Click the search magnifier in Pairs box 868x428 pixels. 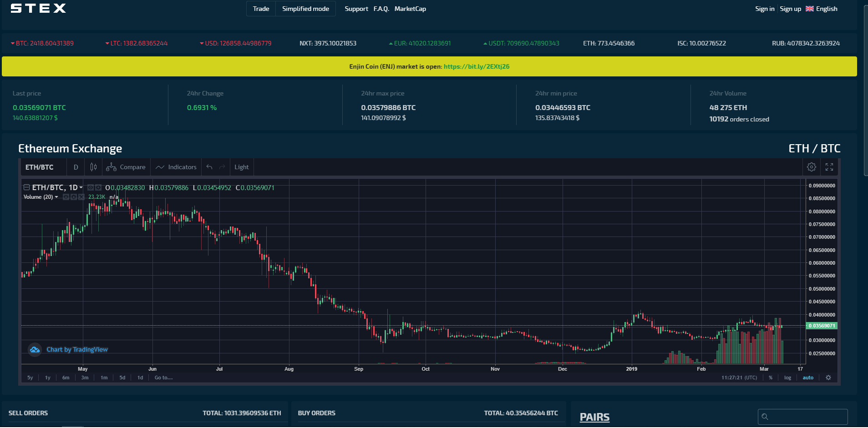[x=765, y=417]
